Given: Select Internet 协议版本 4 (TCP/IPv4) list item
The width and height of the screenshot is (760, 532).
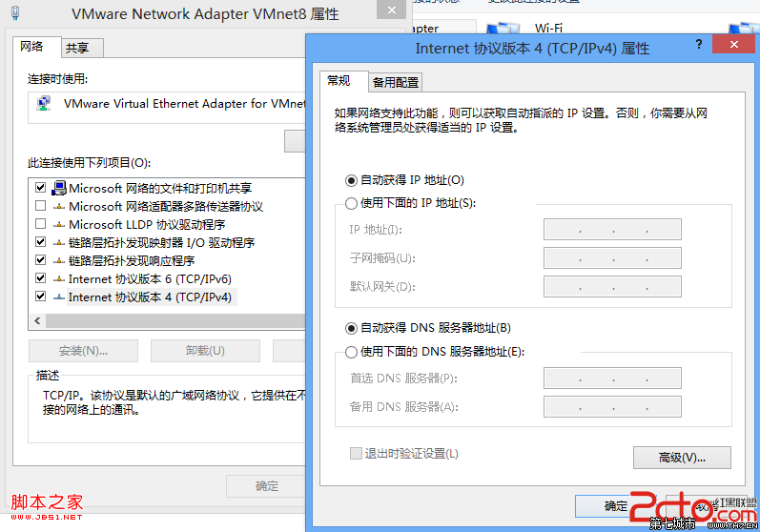Looking at the screenshot, I should point(150,297).
